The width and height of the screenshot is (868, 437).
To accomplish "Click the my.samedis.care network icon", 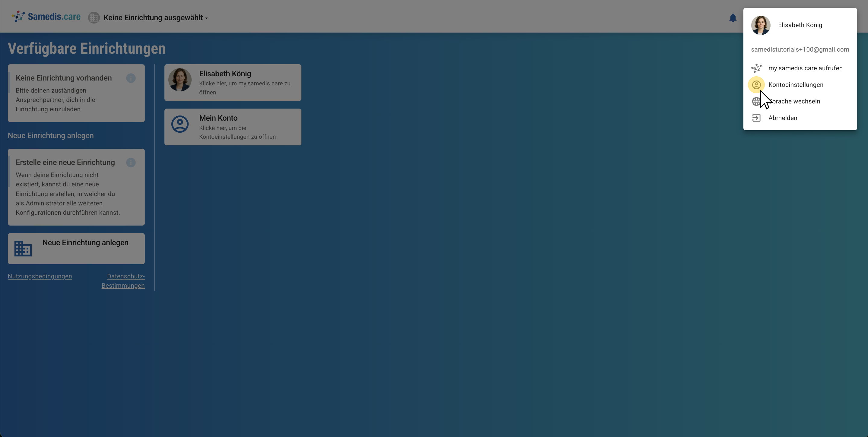I will (756, 68).
